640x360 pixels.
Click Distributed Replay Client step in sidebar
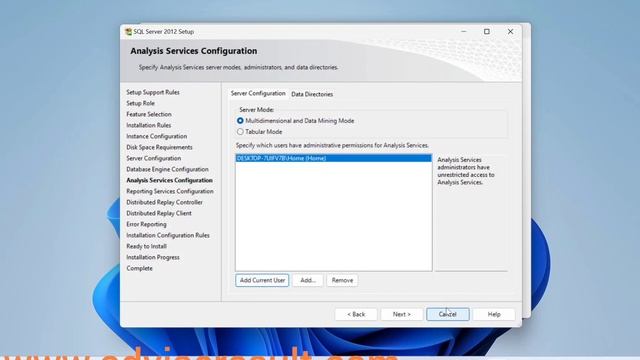click(x=159, y=213)
